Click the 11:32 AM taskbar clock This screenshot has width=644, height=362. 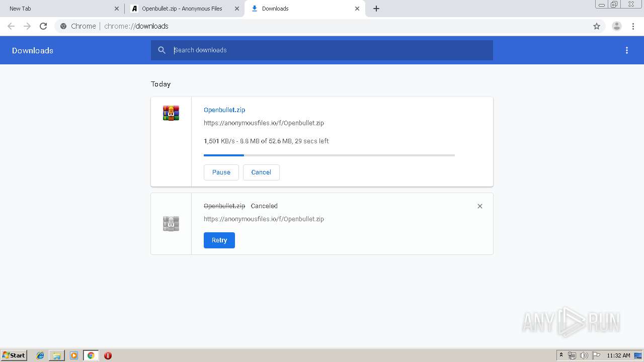[618, 355]
